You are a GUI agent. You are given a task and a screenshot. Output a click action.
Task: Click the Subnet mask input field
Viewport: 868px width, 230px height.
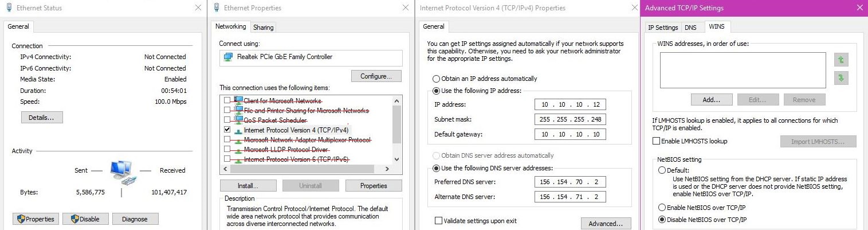click(570, 119)
